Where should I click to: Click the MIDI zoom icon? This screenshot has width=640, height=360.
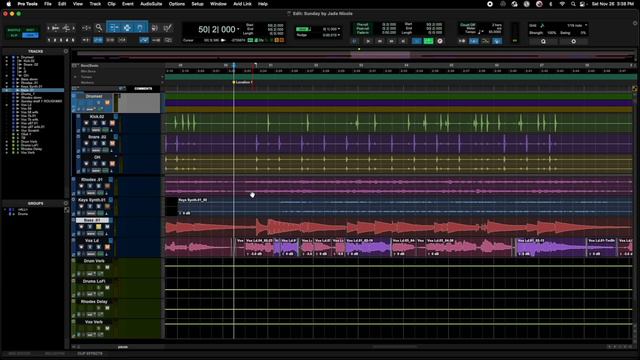[66, 28]
